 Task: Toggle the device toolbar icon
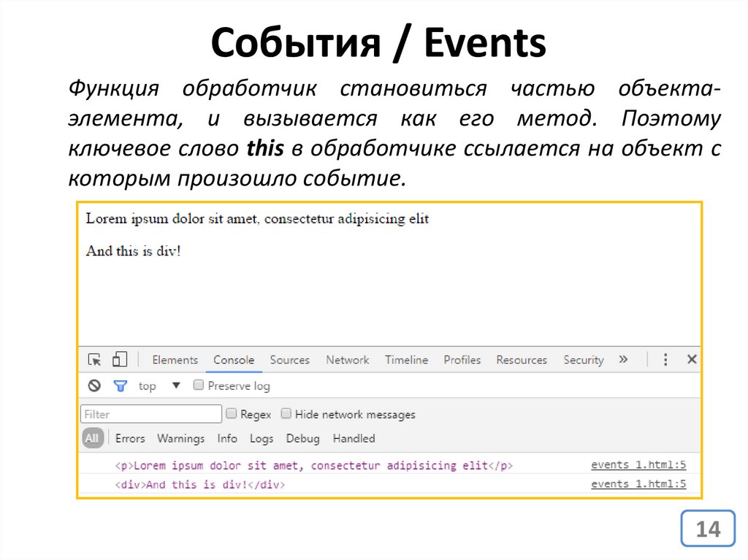(x=119, y=360)
